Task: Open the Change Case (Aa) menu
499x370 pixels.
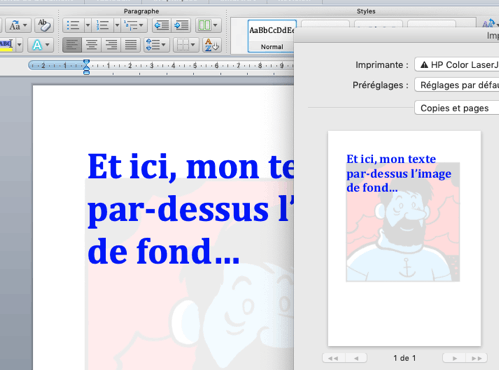Action: click(x=19, y=25)
